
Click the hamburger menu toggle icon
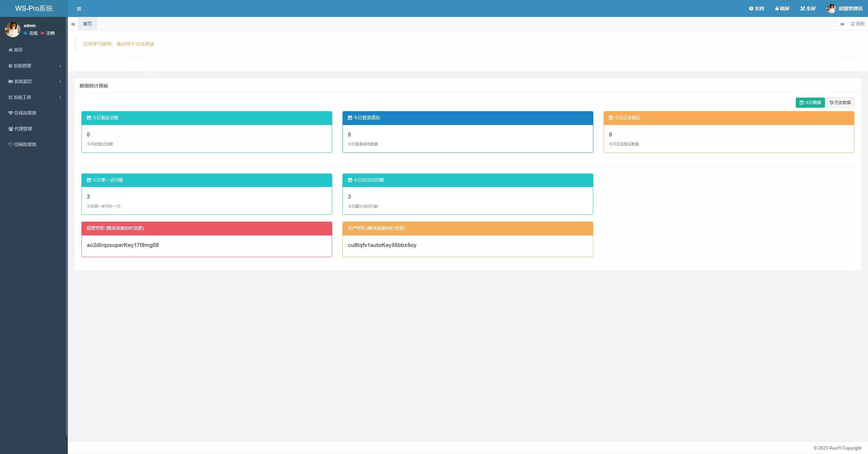click(x=79, y=9)
